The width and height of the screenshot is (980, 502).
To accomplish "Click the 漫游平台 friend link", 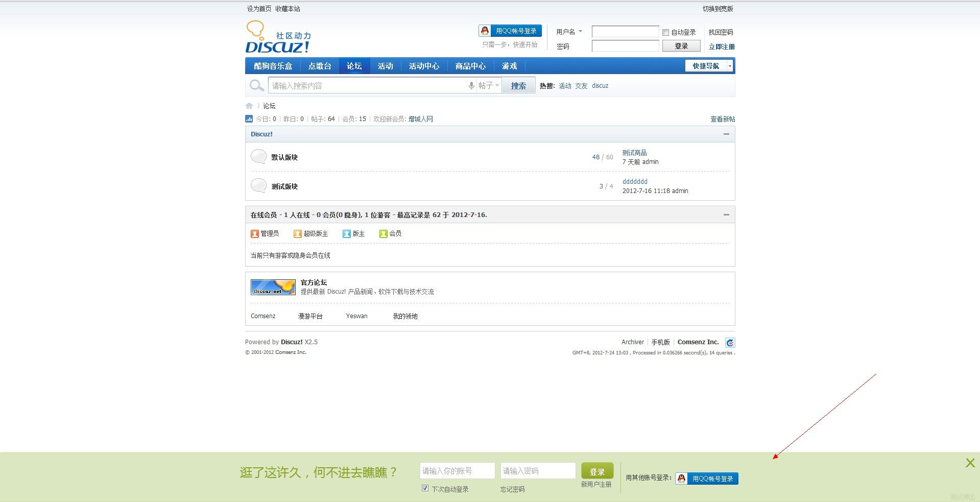I will pos(310,316).
